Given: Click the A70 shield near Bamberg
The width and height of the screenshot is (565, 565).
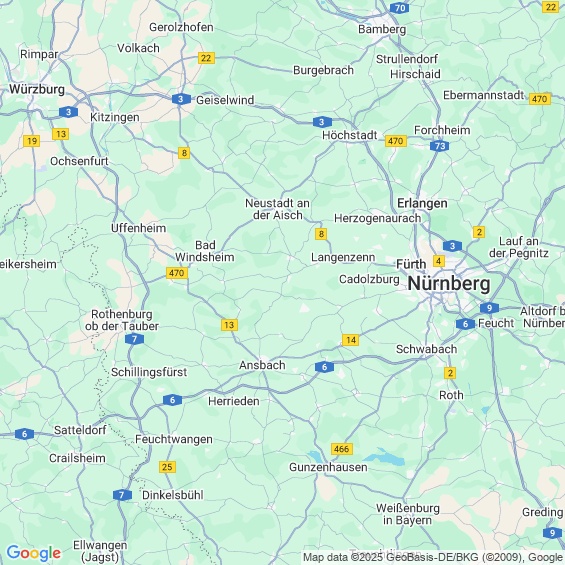Looking at the screenshot, I should [x=400, y=8].
